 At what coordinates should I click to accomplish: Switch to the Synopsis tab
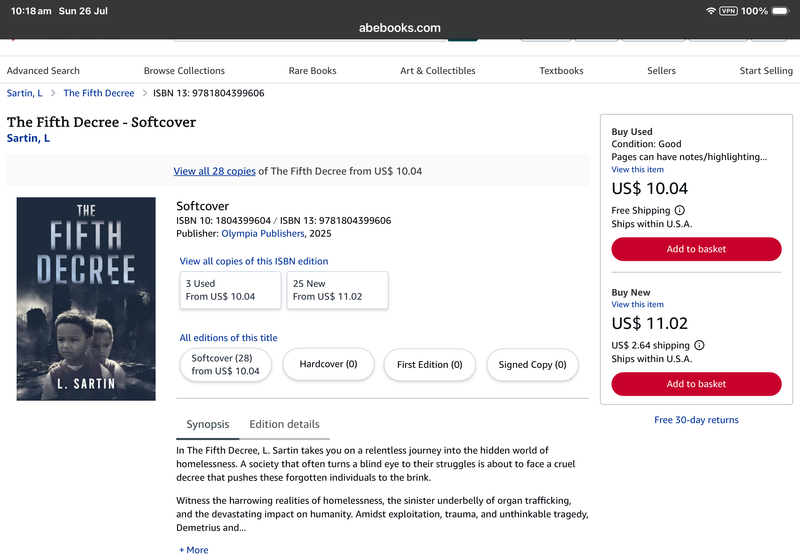(208, 424)
